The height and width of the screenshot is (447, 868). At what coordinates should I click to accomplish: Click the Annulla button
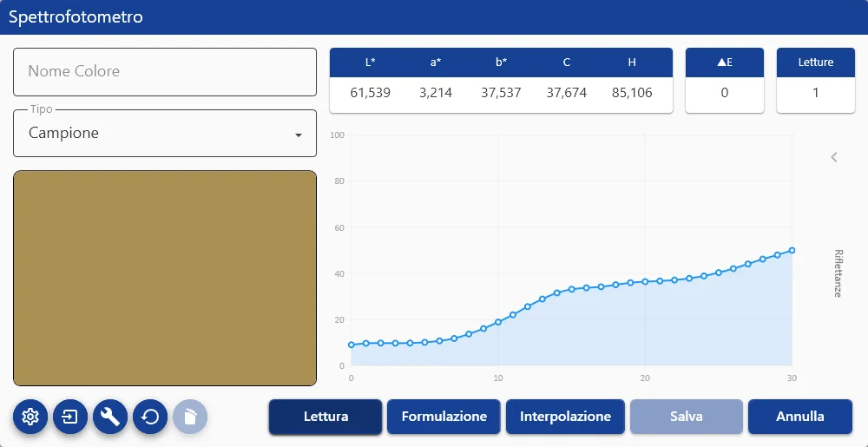(x=800, y=417)
